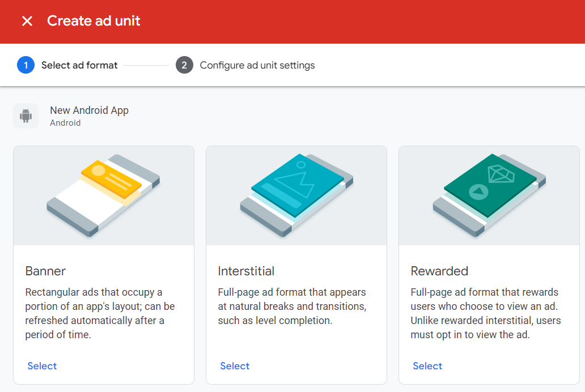Click the Banner card heading
The width and height of the screenshot is (585, 392).
pyautogui.click(x=45, y=271)
